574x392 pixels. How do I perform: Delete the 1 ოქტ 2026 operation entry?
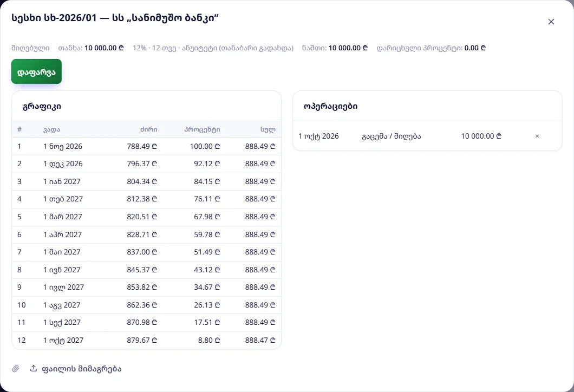click(x=537, y=136)
